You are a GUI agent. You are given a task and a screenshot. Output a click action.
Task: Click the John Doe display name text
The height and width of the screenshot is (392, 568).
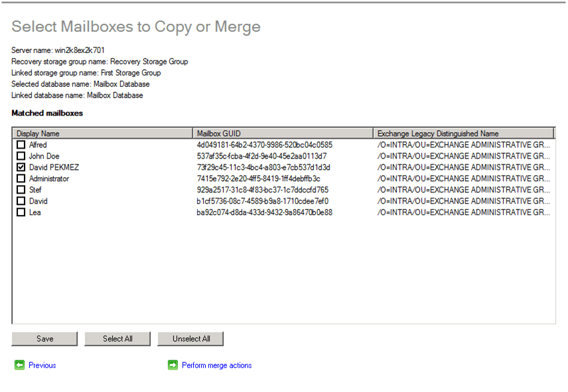(44, 157)
